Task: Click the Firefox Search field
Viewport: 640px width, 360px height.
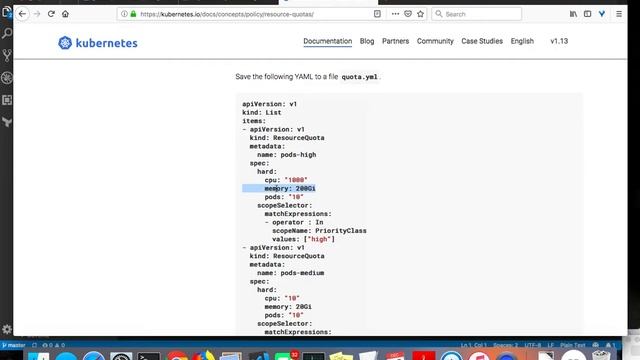Action: pos(476,14)
